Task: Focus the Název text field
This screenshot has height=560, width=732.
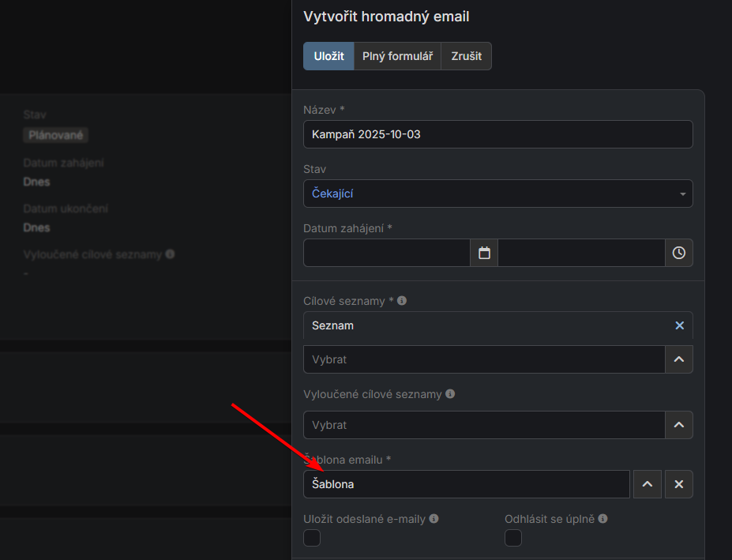Action: tap(497, 134)
